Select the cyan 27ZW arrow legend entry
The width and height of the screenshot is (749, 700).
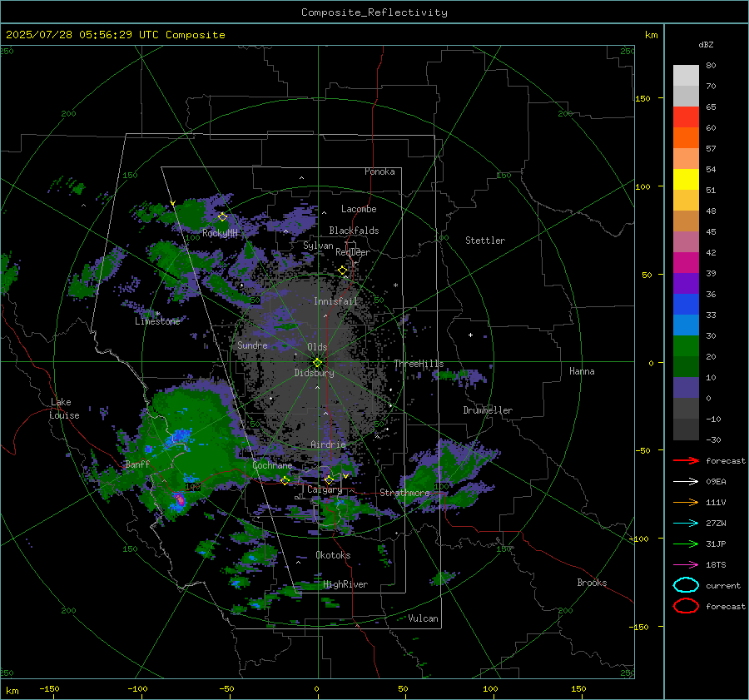tap(686, 524)
